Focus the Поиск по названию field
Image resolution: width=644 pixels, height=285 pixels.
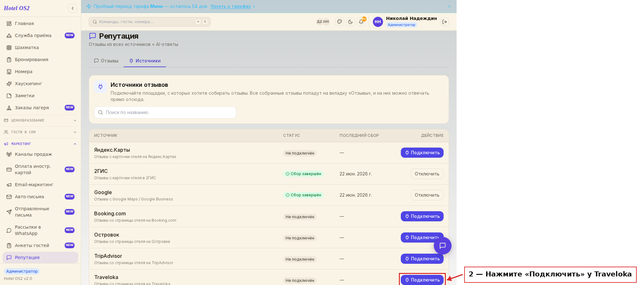[x=165, y=112]
